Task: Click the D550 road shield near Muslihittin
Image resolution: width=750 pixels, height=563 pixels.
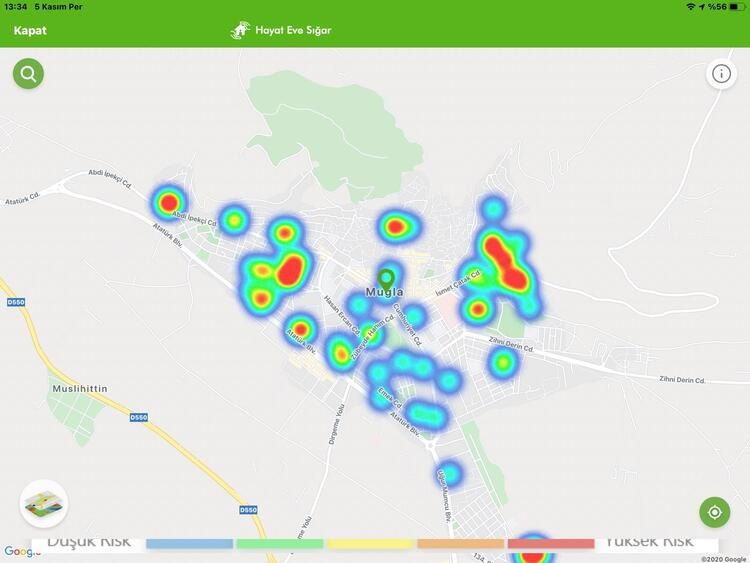Action: tap(137, 417)
